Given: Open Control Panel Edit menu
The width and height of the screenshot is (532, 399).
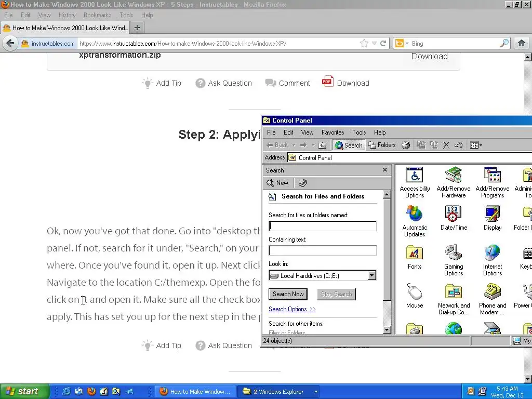Looking at the screenshot, I should click(x=288, y=132).
